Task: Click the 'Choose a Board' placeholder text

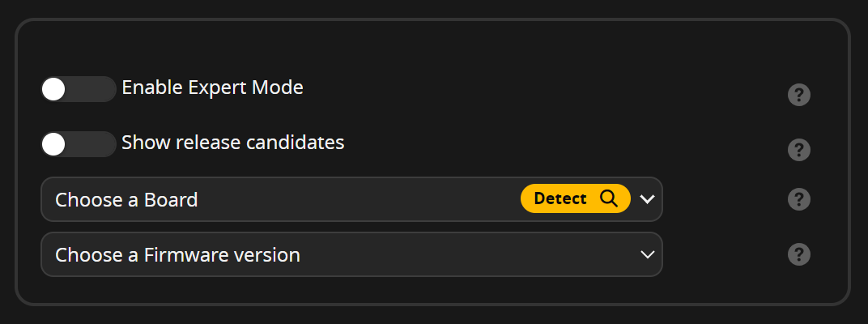Action: tap(126, 199)
